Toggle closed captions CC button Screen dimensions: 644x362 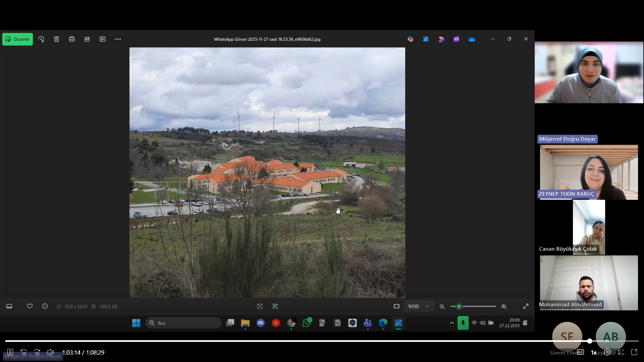(581, 352)
